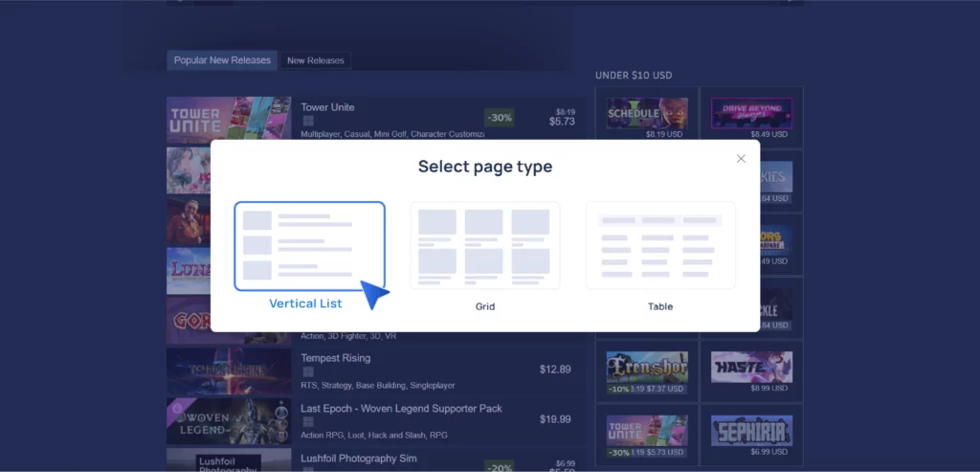Pick the Table layout icon

click(x=660, y=245)
